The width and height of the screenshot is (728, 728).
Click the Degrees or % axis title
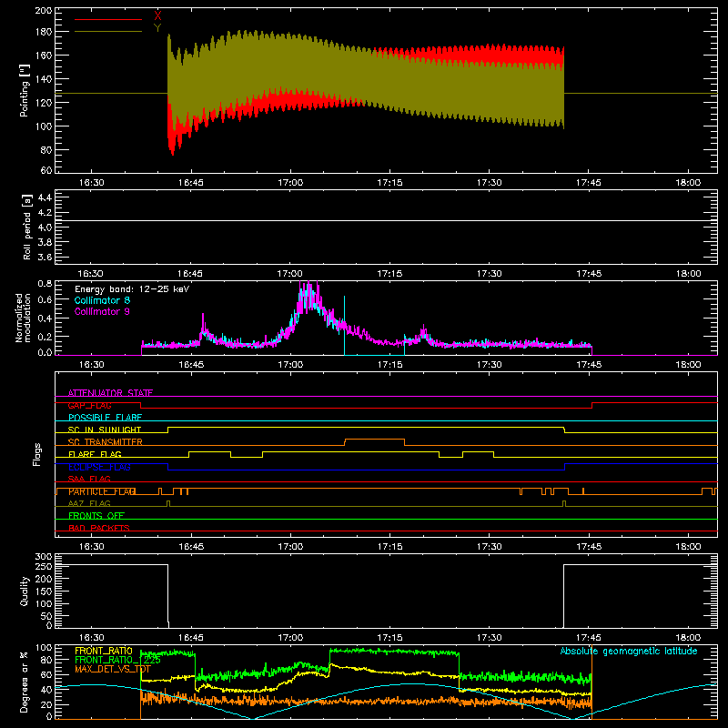(25, 682)
